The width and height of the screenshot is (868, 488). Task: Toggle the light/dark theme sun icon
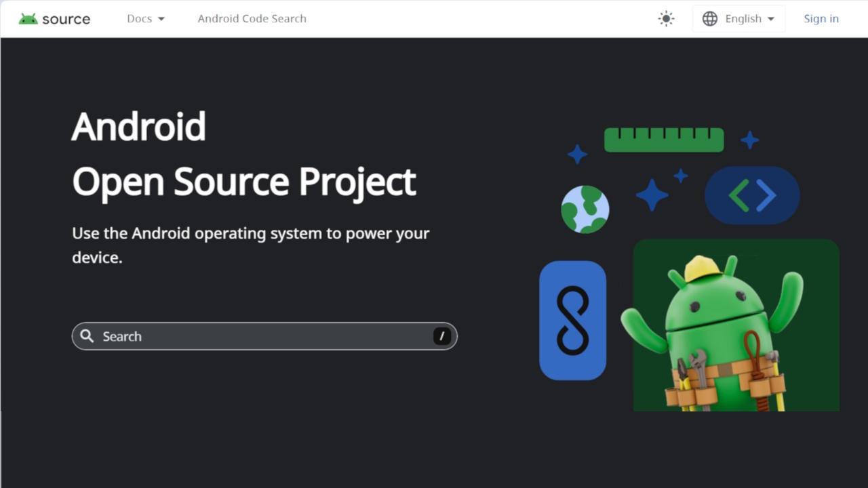click(667, 19)
